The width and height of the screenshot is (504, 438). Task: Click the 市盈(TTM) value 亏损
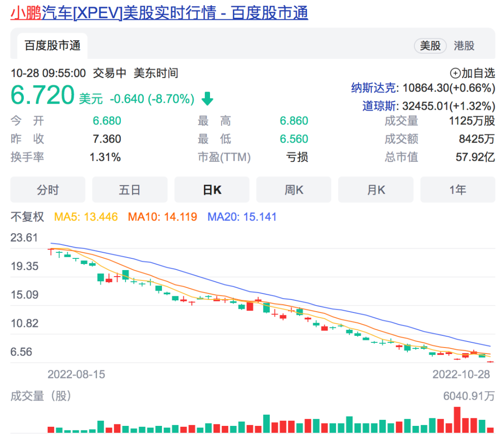297,157
